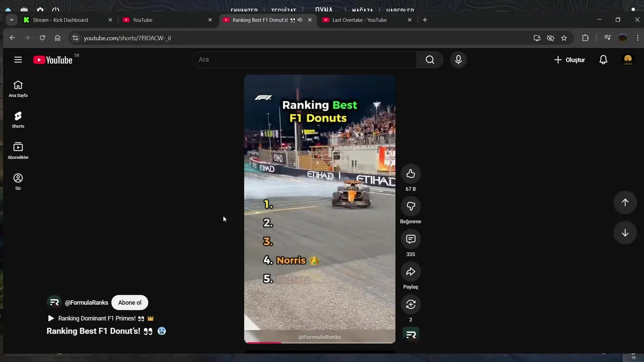
Task: Go to Ana Sayfa in sidebar
Action: (18, 89)
